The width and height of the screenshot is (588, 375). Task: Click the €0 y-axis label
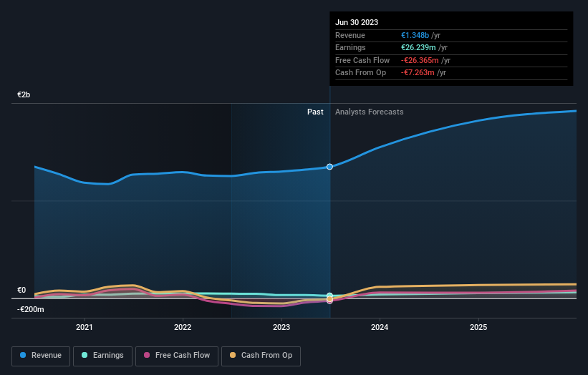pos(21,291)
